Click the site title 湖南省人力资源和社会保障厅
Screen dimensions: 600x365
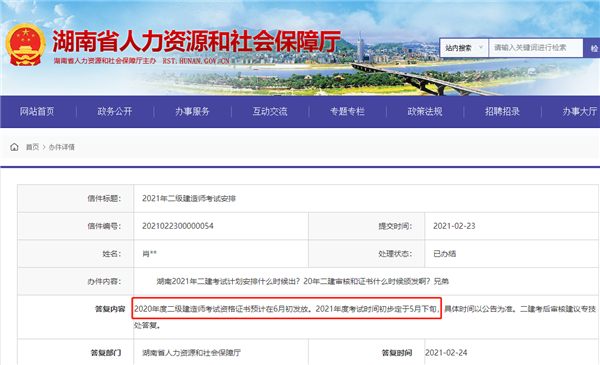point(196,41)
